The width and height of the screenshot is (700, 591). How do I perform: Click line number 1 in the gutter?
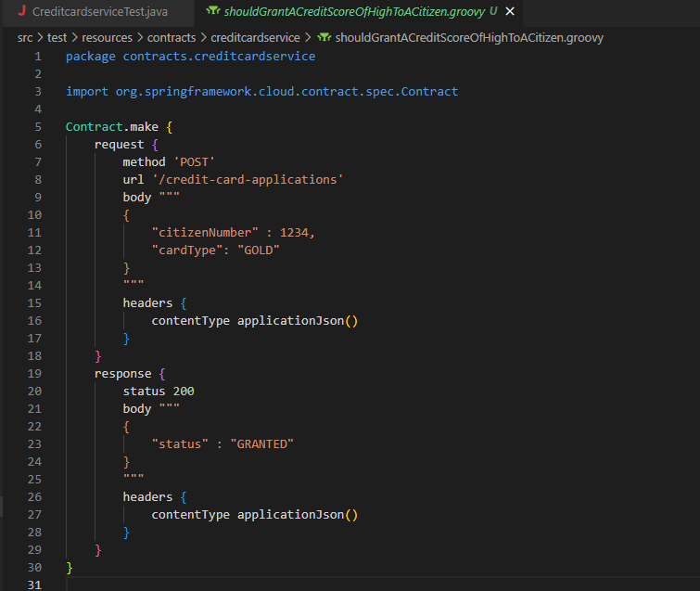(38, 57)
